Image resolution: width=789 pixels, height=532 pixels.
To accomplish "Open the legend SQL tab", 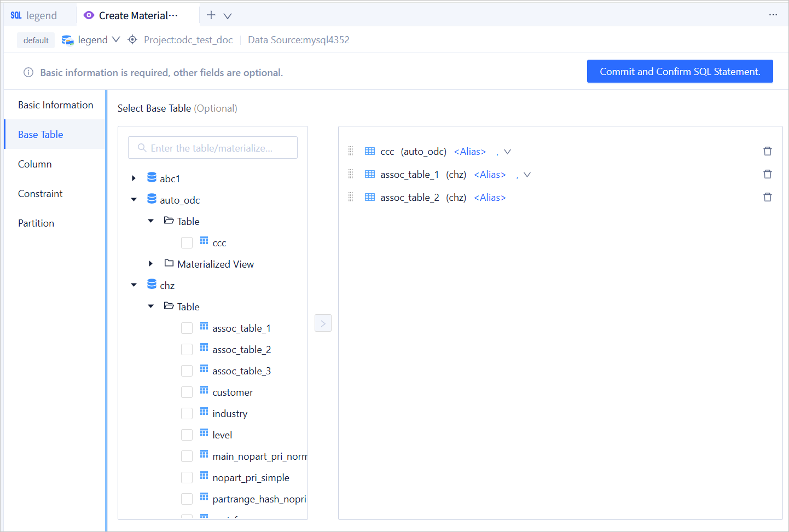I will 34,15.
